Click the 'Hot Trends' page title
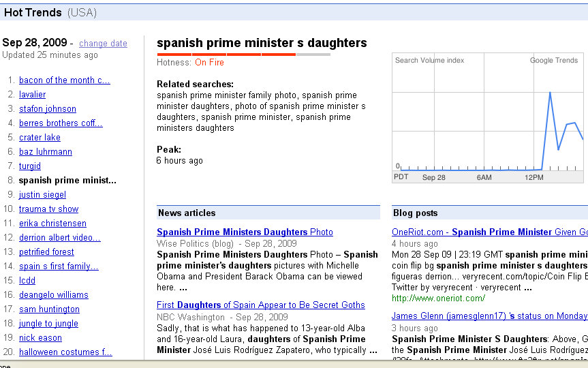588x368 pixels. click(33, 13)
